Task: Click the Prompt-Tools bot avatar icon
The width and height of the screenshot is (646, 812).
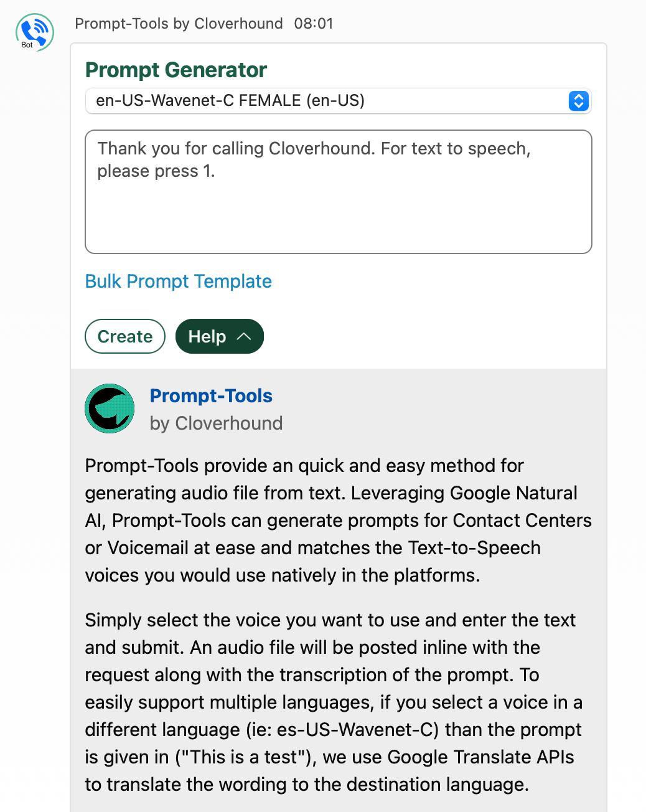Action: (x=34, y=31)
